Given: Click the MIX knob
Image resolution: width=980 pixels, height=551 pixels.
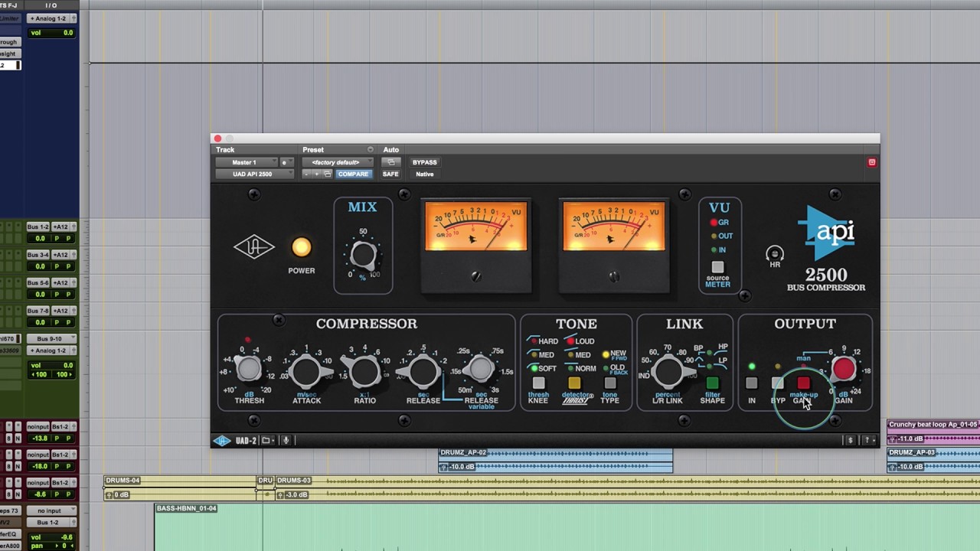Looking at the screenshot, I should [363, 255].
